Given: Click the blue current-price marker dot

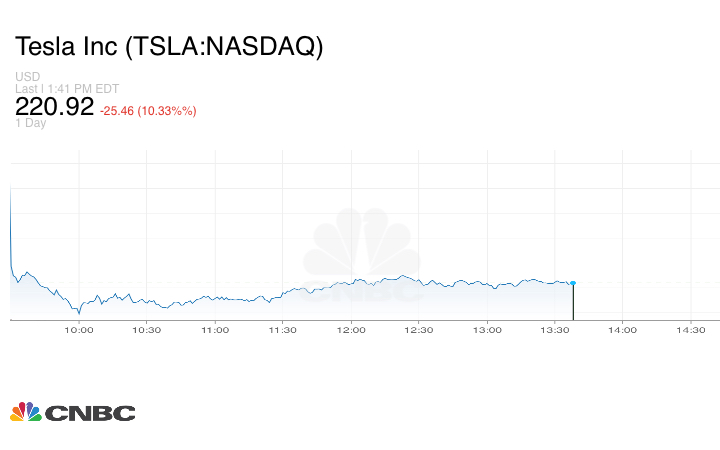Looking at the screenshot, I should coord(573,283).
